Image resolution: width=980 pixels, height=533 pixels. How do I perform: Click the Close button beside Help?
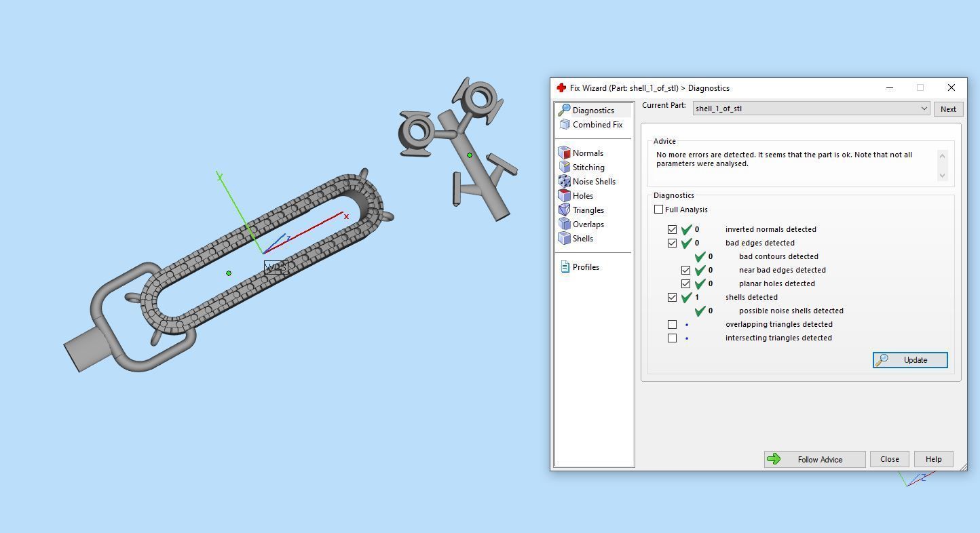click(890, 460)
